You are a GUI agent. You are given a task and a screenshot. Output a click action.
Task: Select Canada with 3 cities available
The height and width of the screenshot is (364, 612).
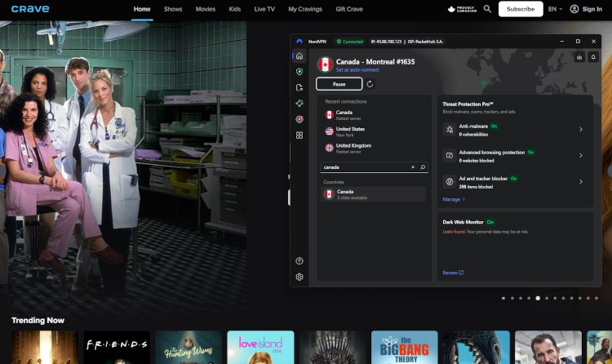[373, 194]
